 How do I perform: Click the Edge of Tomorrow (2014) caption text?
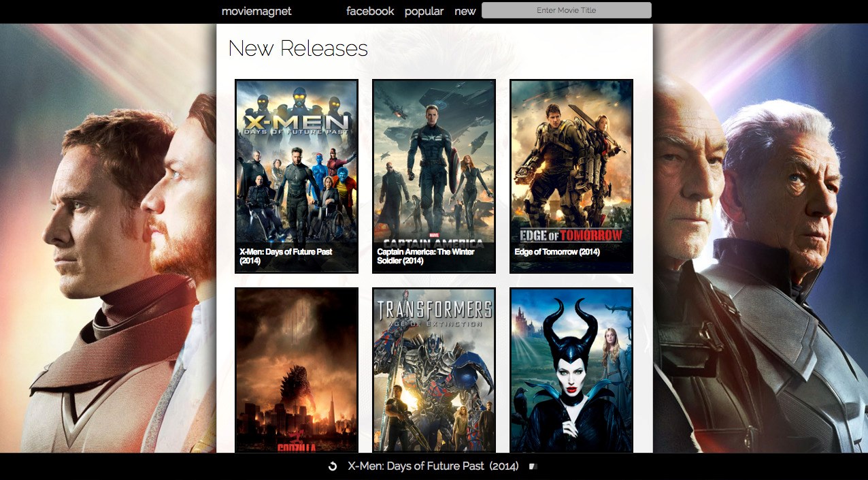pos(557,252)
